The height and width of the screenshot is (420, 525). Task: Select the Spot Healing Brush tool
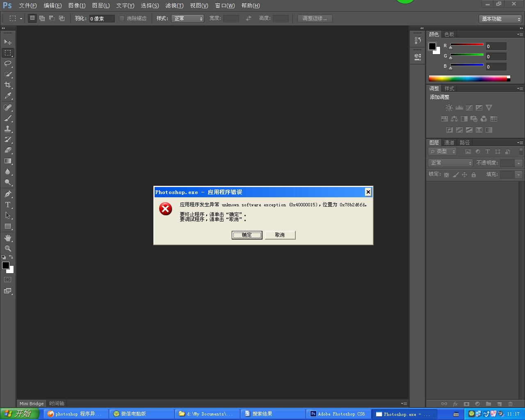(8, 107)
